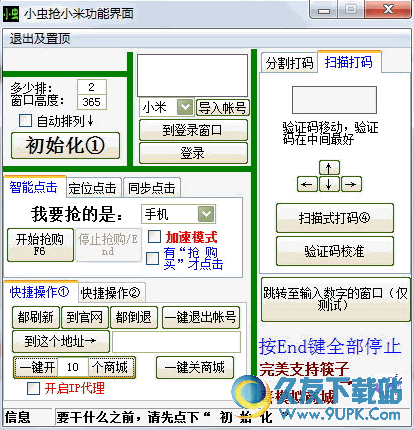Click the 都刷新 button

click(x=36, y=317)
